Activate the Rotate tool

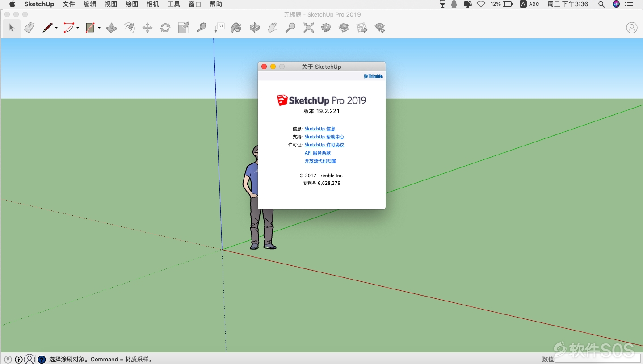click(x=165, y=28)
